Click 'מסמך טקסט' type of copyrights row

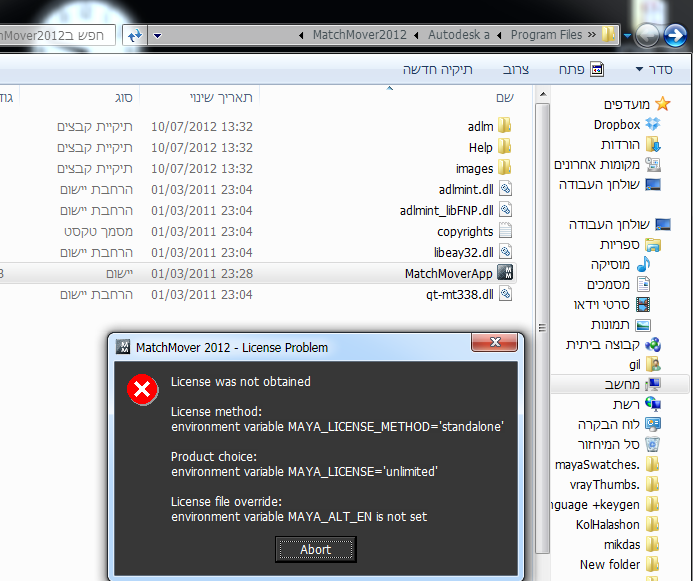click(x=98, y=232)
